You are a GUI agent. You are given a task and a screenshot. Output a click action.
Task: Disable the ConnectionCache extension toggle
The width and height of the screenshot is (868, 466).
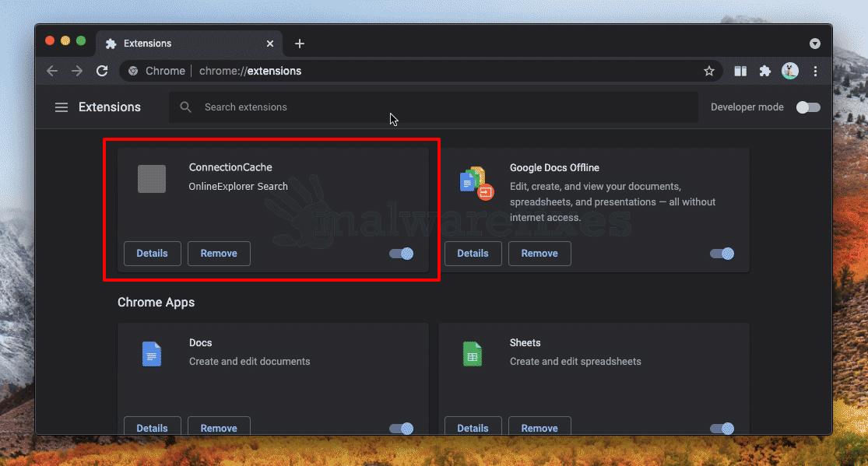point(402,254)
